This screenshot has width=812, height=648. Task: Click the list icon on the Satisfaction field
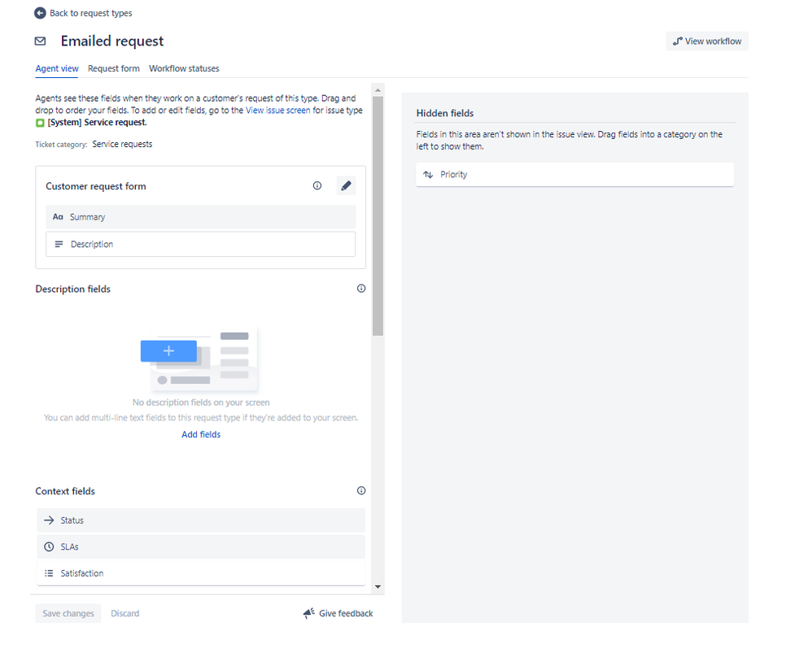pos(49,573)
